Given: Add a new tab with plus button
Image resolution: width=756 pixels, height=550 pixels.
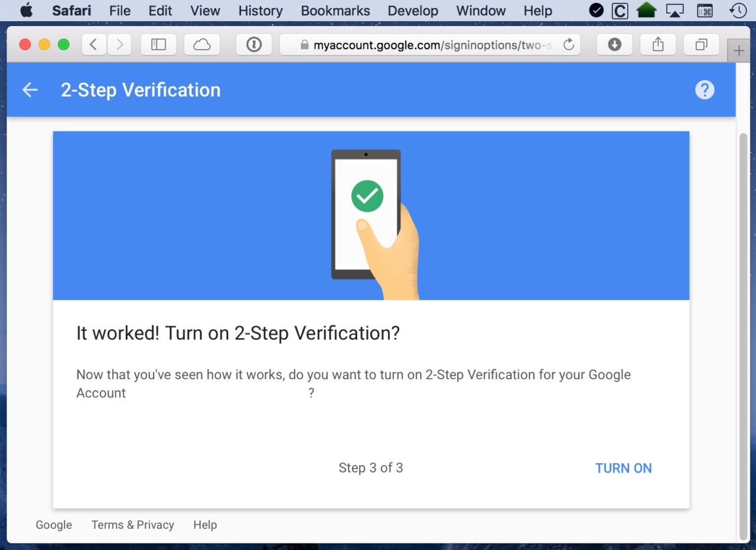Looking at the screenshot, I should coord(738,51).
